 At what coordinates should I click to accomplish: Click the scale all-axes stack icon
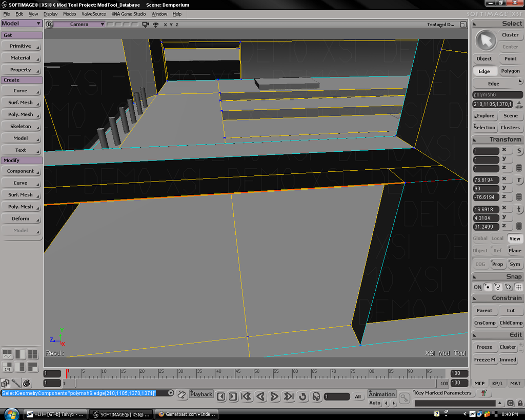[519, 168]
